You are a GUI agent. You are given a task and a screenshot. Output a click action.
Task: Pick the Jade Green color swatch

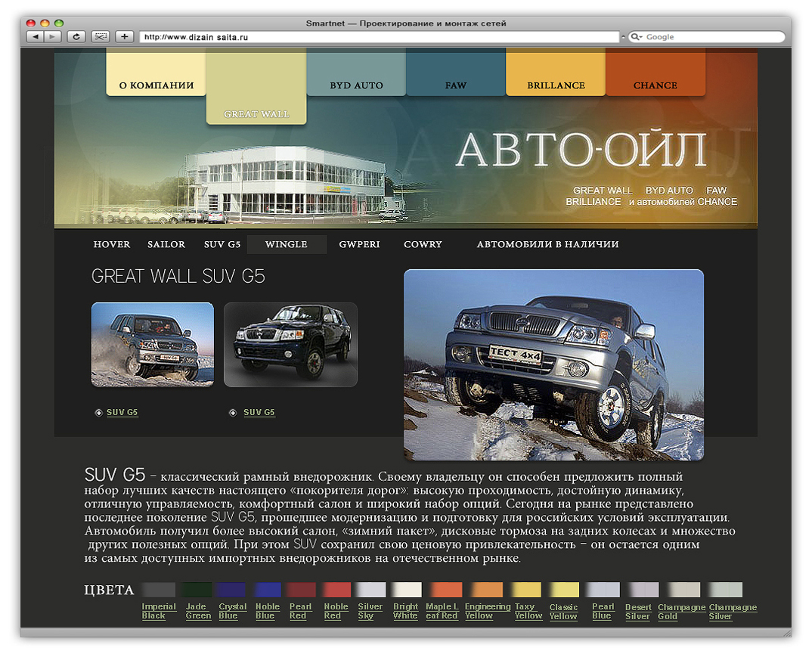click(197, 589)
